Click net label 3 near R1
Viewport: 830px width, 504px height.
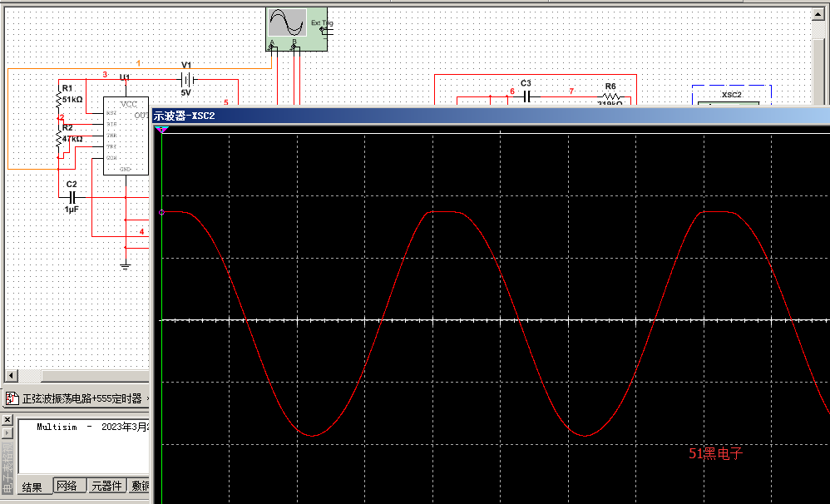click(x=105, y=75)
